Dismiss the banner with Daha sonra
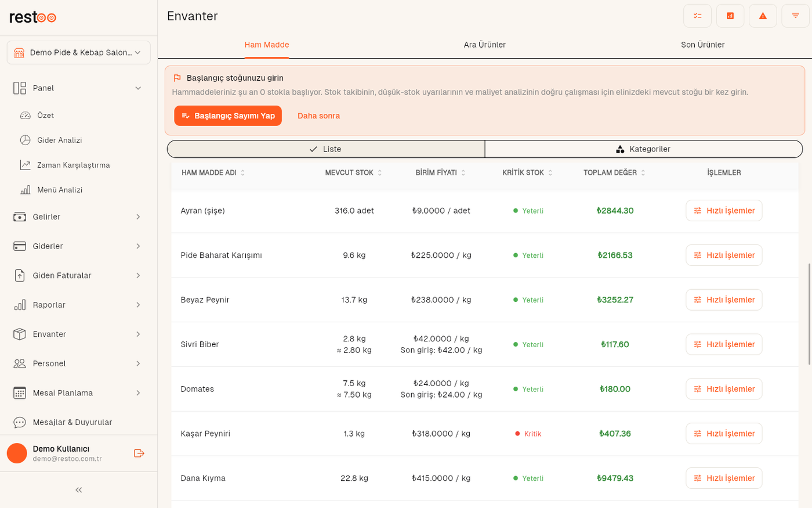This screenshot has height=508, width=812. click(x=319, y=116)
